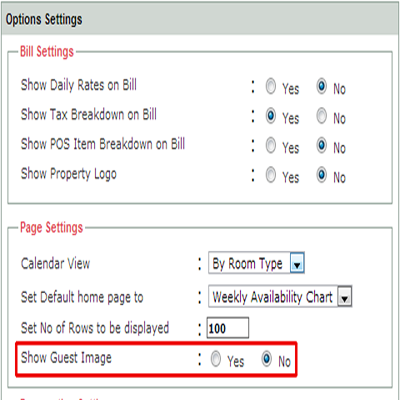Click the Bill Settings group label
This screenshot has width=400, height=400.
pyautogui.click(x=47, y=52)
